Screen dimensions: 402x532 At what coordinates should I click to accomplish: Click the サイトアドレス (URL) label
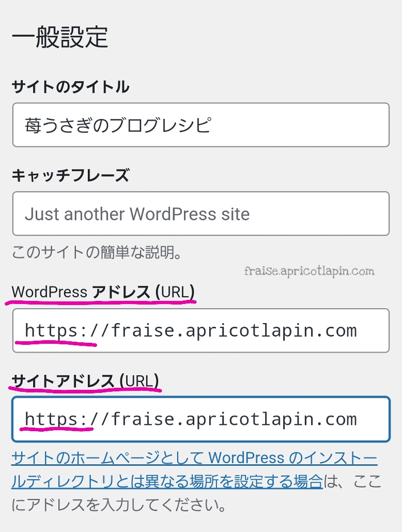(x=85, y=381)
